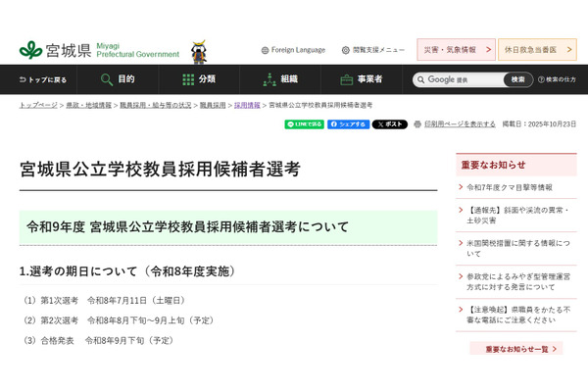
Task: Click the Google search input field
Action: point(461,79)
